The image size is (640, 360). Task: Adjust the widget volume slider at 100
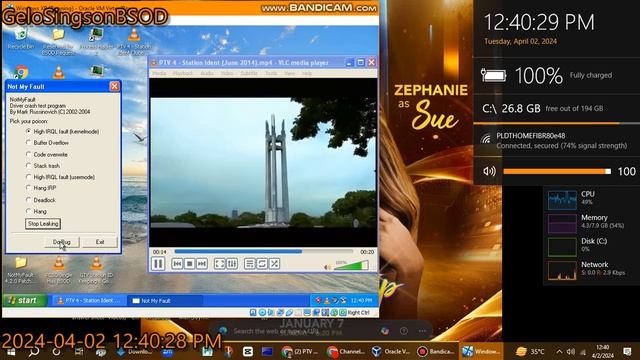557,171
